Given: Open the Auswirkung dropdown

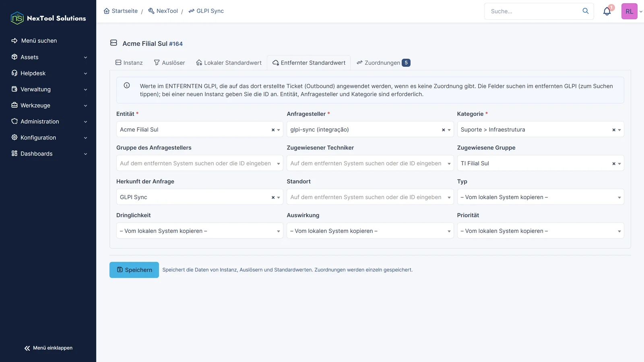Looking at the screenshot, I should [370, 231].
